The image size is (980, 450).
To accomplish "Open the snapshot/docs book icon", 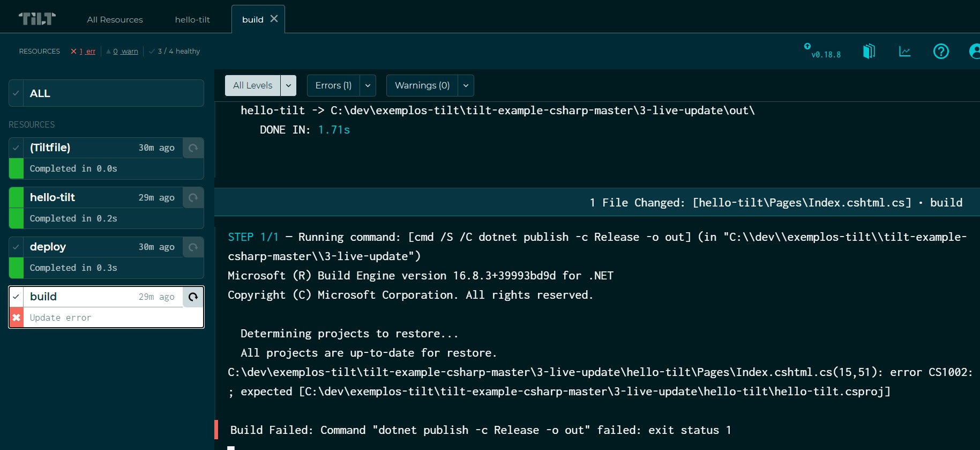I will tap(869, 51).
